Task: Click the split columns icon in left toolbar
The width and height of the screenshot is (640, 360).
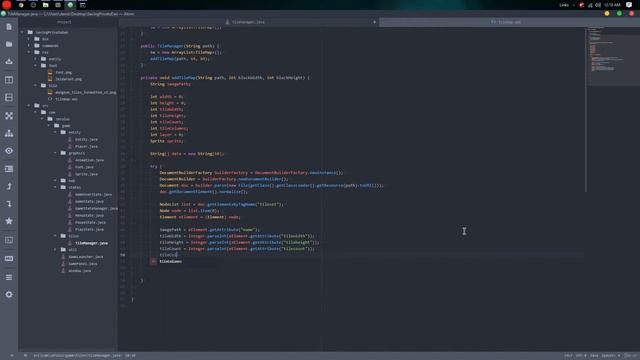Action: pyautogui.click(x=9, y=80)
